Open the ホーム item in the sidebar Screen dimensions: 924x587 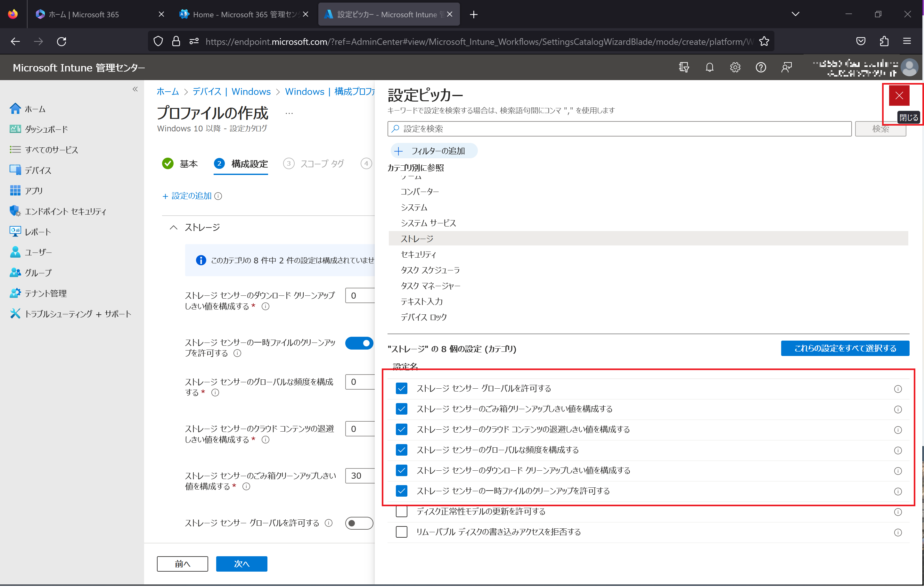28,109
